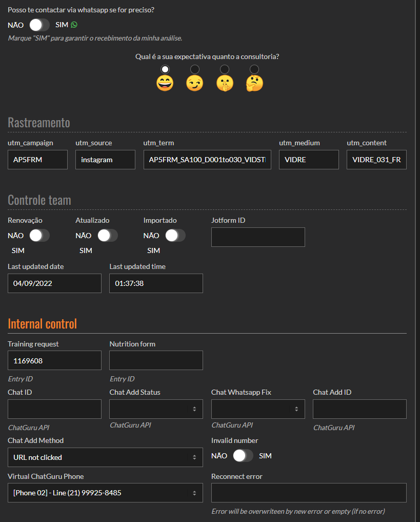The image size is (420, 522).
Task: Expand the Chat Whatsapp Fix dropdown
Action: point(258,409)
